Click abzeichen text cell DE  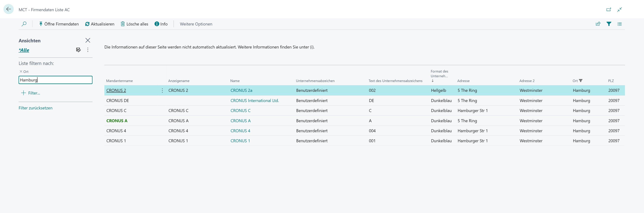coord(371,100)
